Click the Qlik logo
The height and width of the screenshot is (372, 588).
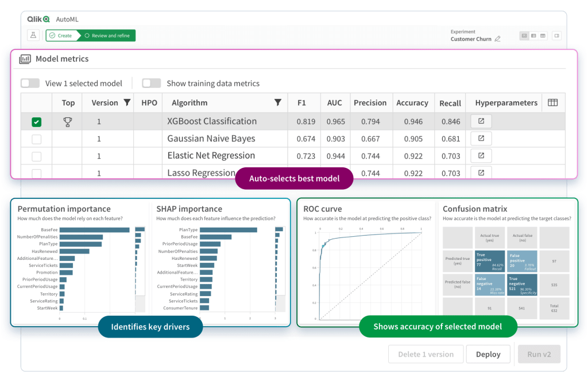point(39,19)
